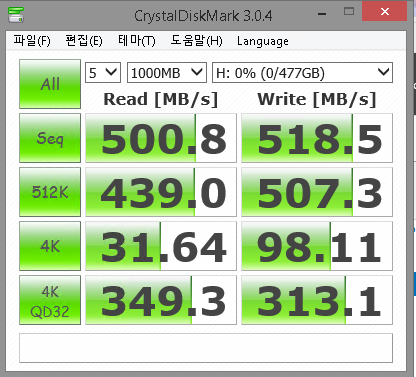Expand the test count dropdown showing 5
The image size is (416, 377).
pos(103,73)
